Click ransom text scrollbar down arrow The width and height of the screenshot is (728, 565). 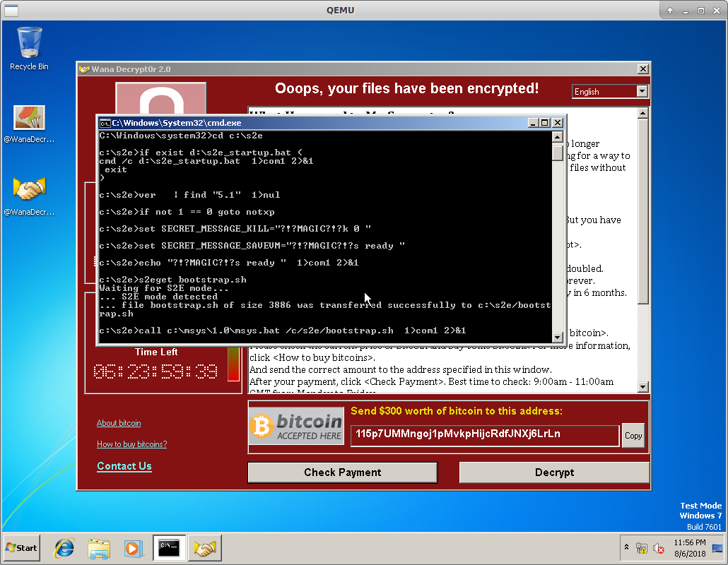click(643, 386)
